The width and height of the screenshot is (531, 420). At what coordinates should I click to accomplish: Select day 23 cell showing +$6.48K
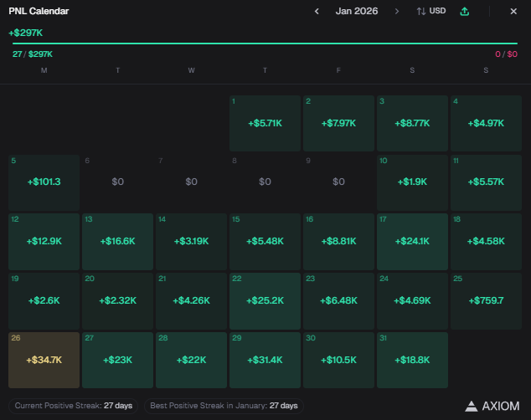pos(338,301)
